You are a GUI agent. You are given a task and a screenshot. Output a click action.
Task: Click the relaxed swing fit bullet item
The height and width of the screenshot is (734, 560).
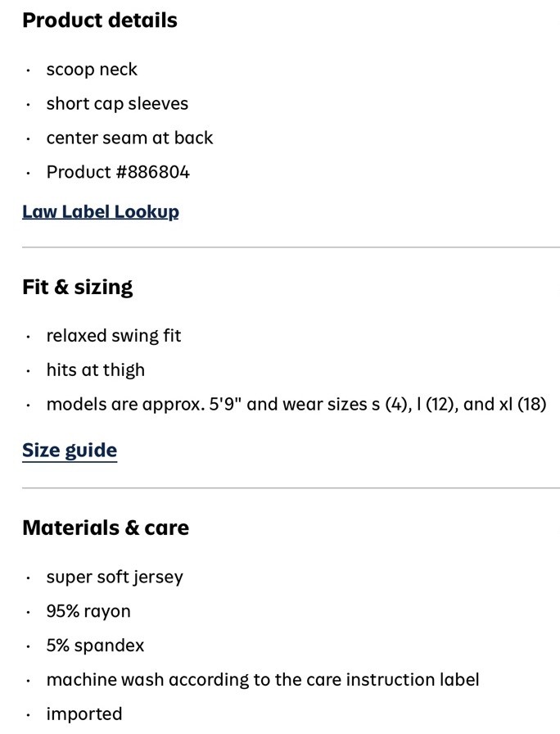[x=114, y=336]
